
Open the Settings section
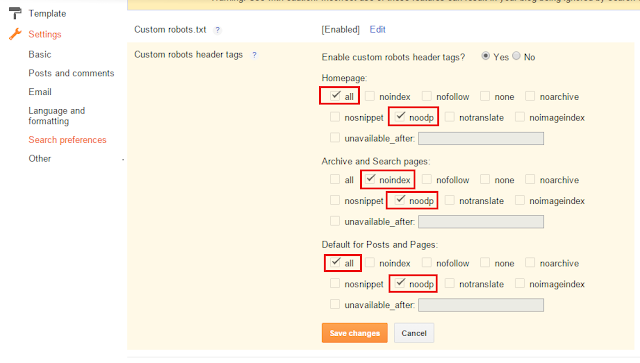pos(44,34)
